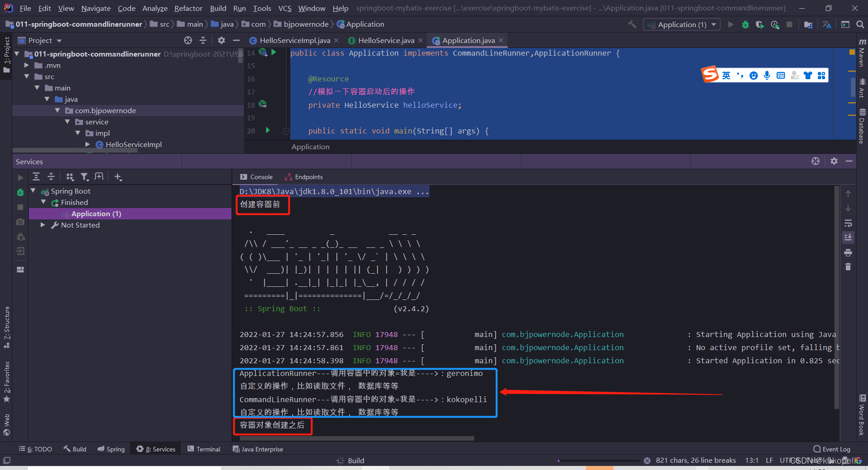Profile the Application using the profiler icon

point(774,24)
